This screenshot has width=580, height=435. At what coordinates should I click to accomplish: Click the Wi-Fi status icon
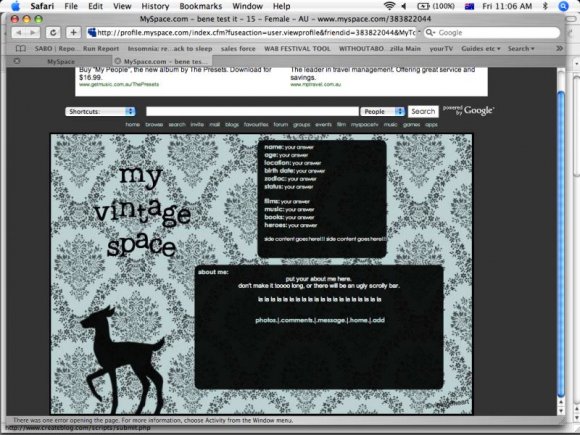[x=389, y=6]
